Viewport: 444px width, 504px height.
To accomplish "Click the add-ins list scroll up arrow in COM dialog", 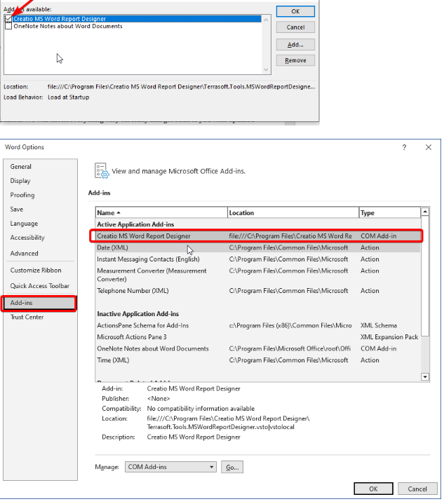I will point(266,20).
